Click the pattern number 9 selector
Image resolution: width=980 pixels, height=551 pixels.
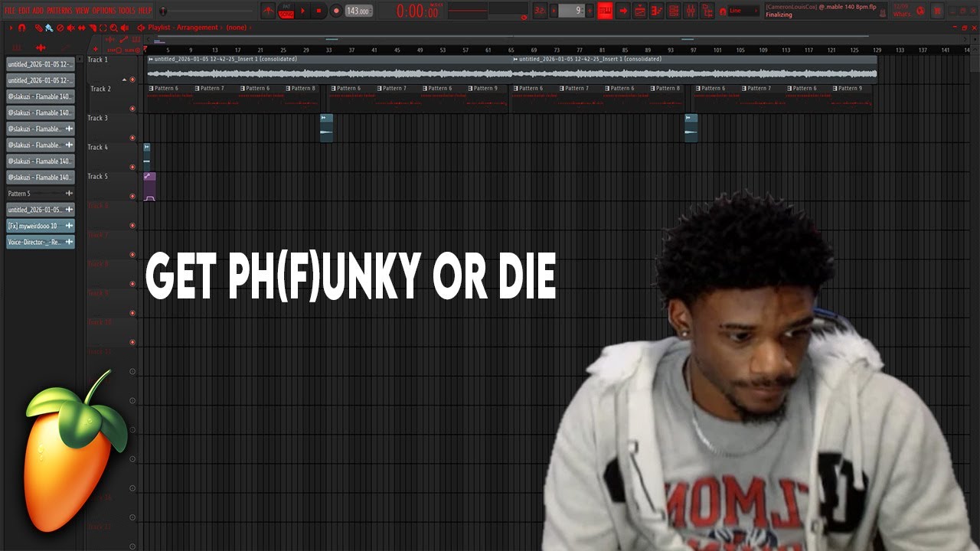(571, 11)
